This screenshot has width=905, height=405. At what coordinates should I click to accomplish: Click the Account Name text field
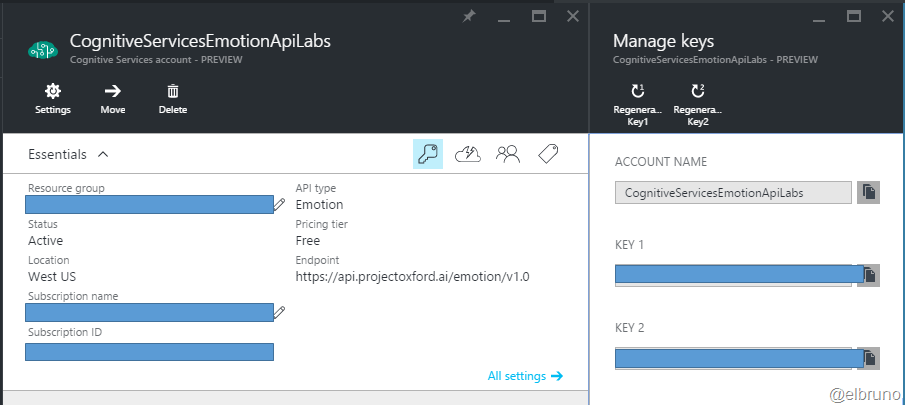click(x=733, y=192)
